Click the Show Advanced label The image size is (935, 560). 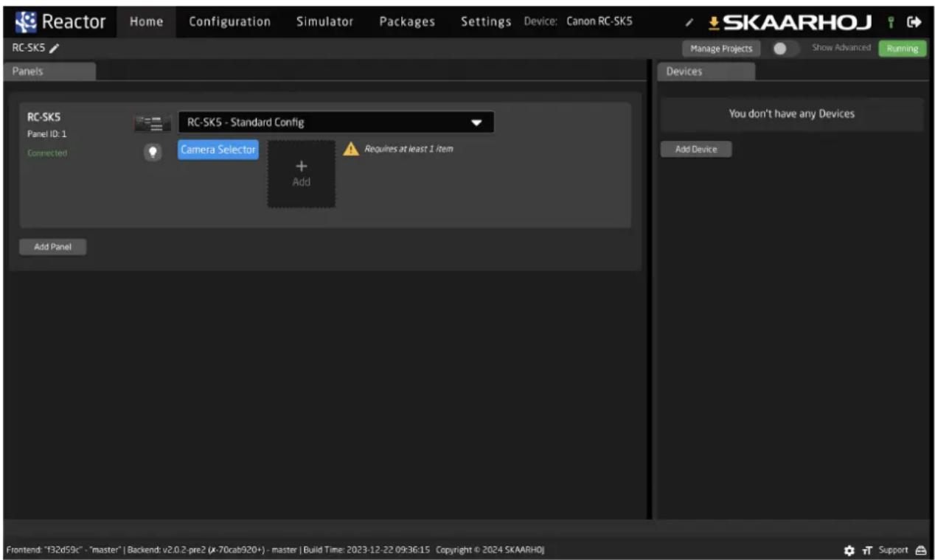841,48
